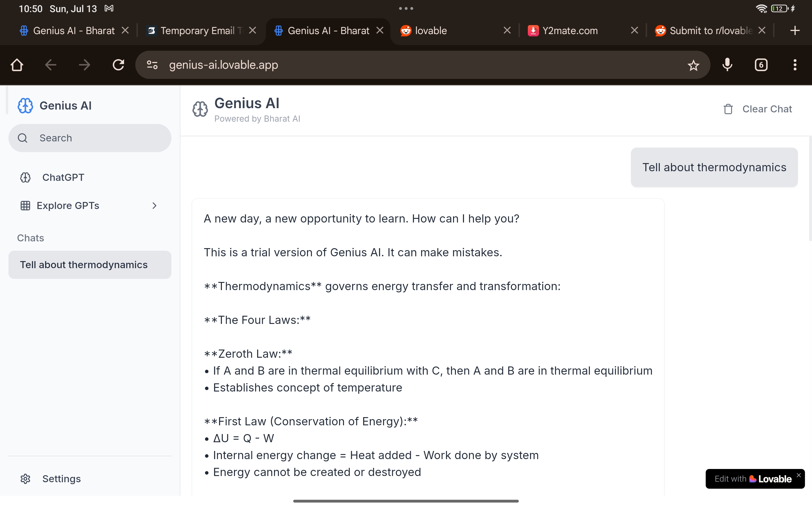The height and width of the screenshot is (507, 812).
Task: Close the lovable tab
Action: tap(507, 30)
